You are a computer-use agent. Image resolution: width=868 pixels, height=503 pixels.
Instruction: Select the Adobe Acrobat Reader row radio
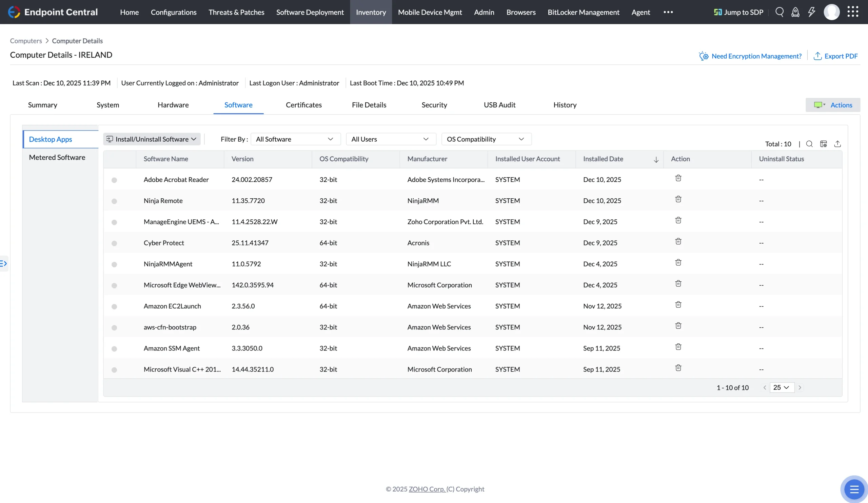coord(114,180)
